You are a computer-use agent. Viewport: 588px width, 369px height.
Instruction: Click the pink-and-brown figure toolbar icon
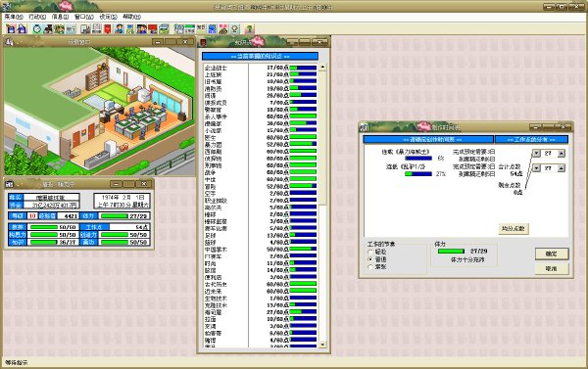coord(223,28)
